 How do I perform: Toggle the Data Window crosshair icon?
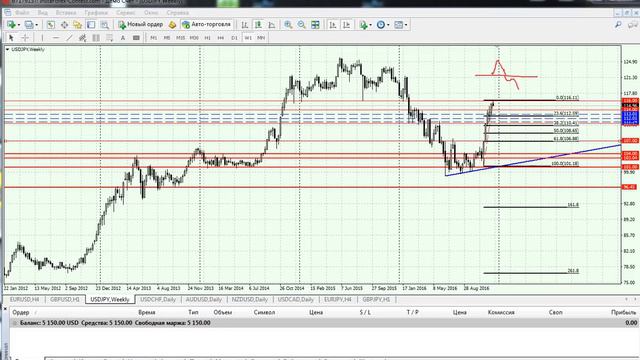[x=64, y=25]
